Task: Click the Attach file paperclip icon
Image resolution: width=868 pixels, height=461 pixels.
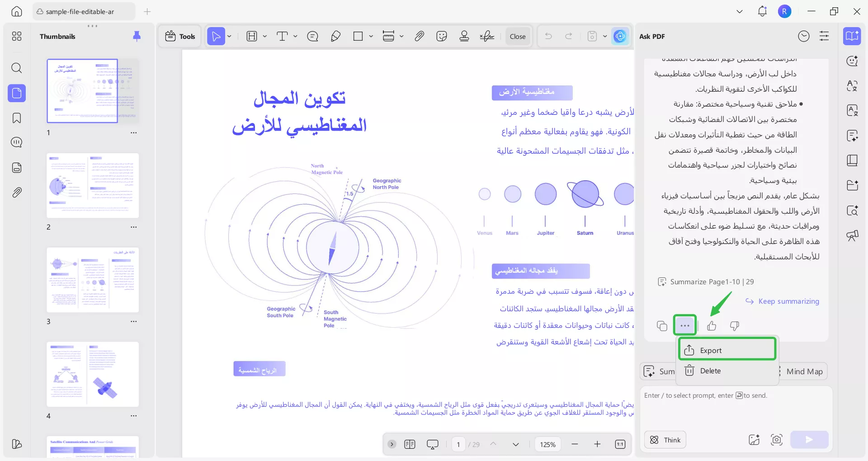Action: click(x=419, y=36)
